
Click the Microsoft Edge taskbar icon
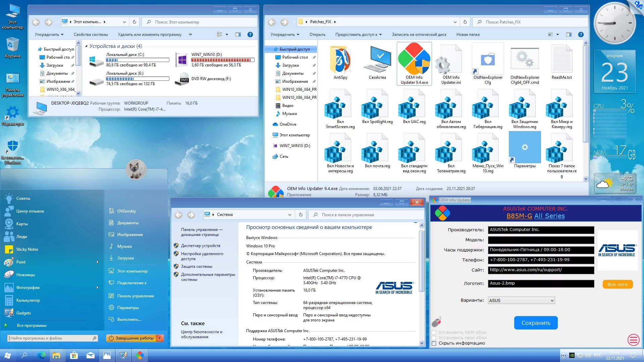41,356
